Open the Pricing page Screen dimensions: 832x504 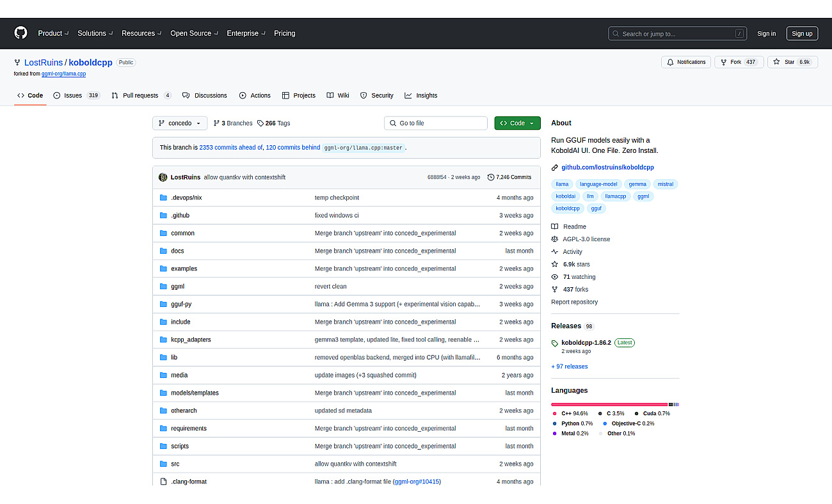point(285,33)
